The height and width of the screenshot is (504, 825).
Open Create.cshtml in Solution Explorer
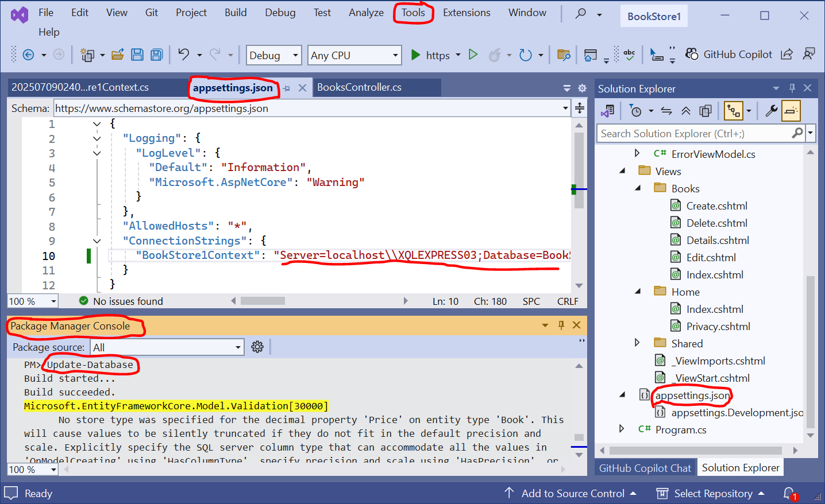(716, 206)
